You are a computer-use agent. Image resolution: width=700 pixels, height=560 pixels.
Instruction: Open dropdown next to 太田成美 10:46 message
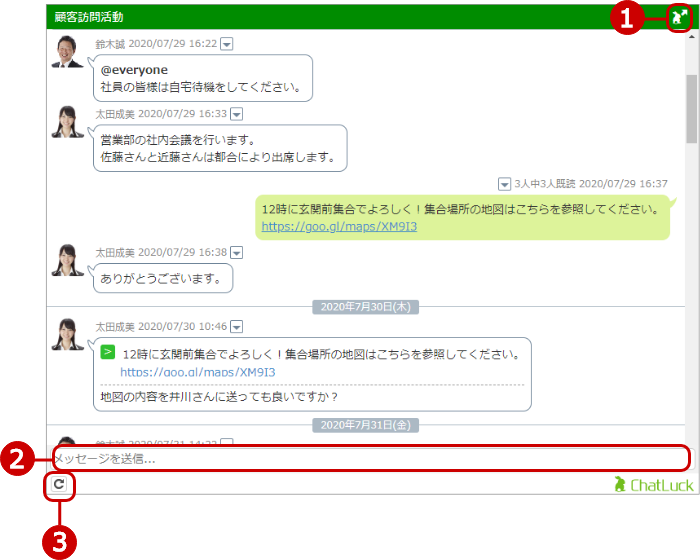[x=236, y=327]
